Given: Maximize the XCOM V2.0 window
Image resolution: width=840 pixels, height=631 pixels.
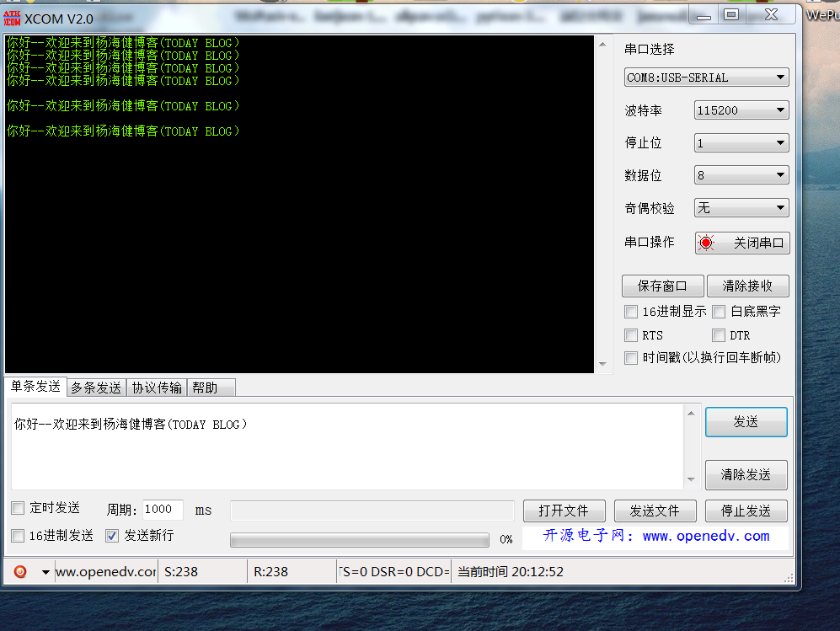Looking at the screenshot, I should [731, 15].
